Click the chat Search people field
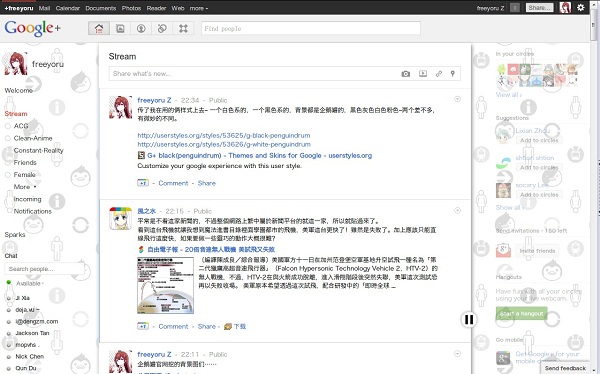Viewport: 600px width, 374px height. click(44, 269)
